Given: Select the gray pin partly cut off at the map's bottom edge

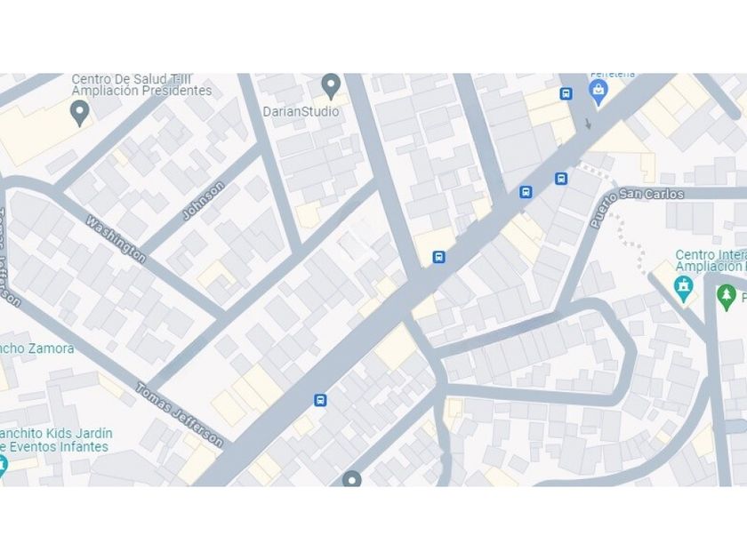Looking at the screenshot, I should (x=351, y=478).
